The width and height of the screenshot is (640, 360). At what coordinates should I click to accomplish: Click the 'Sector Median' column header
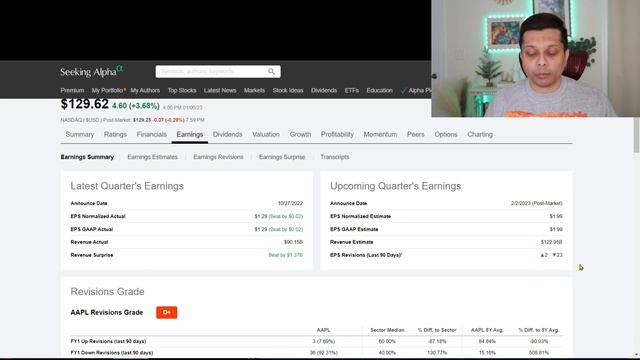387,330
